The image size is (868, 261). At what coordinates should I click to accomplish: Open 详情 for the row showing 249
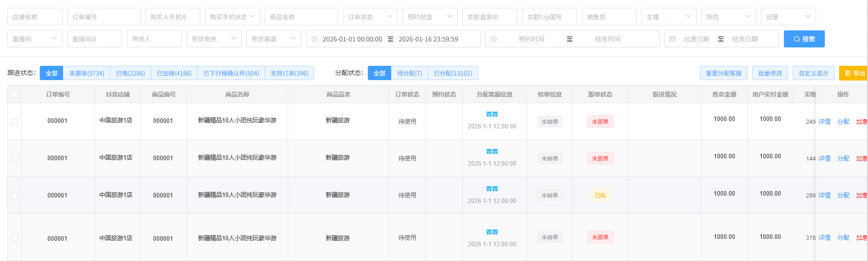coord(824,122)
